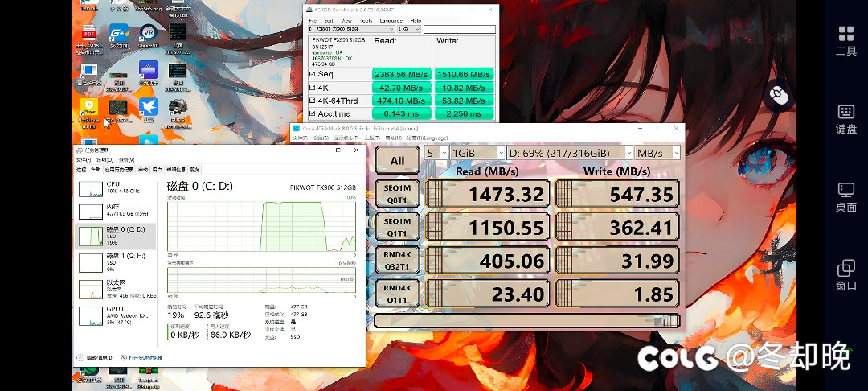Run the SEQ1M Q8T1 test button
This screenshot has width=868, height=391.
point(398,193)
